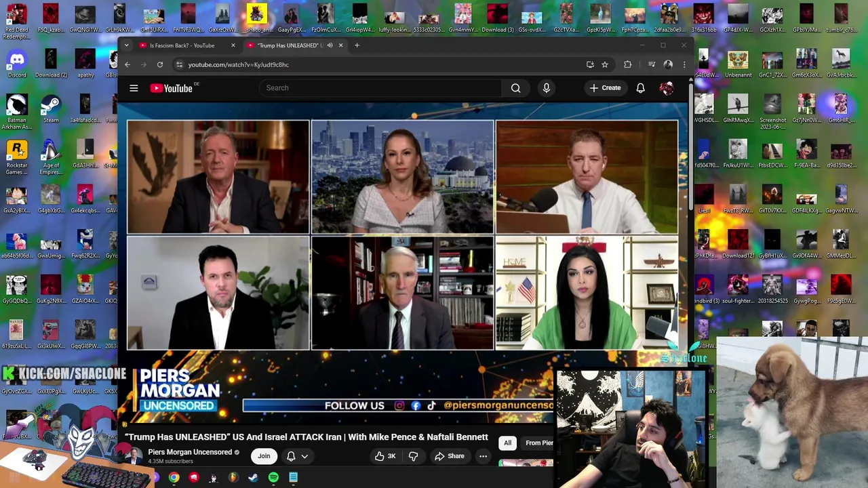Viewport: 868px width, 488px height.
Task: Click the address bar URL
Action: 239,64
